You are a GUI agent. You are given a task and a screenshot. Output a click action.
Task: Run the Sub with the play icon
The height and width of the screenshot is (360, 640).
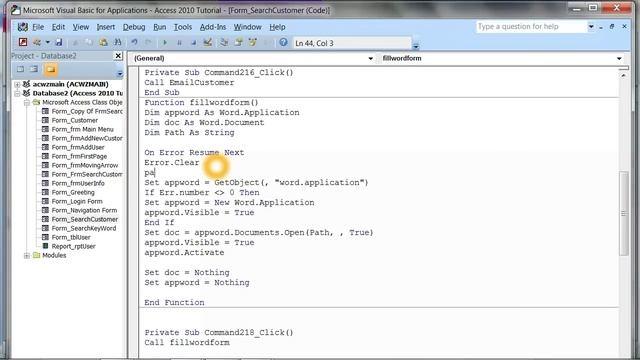pos(165,42)
